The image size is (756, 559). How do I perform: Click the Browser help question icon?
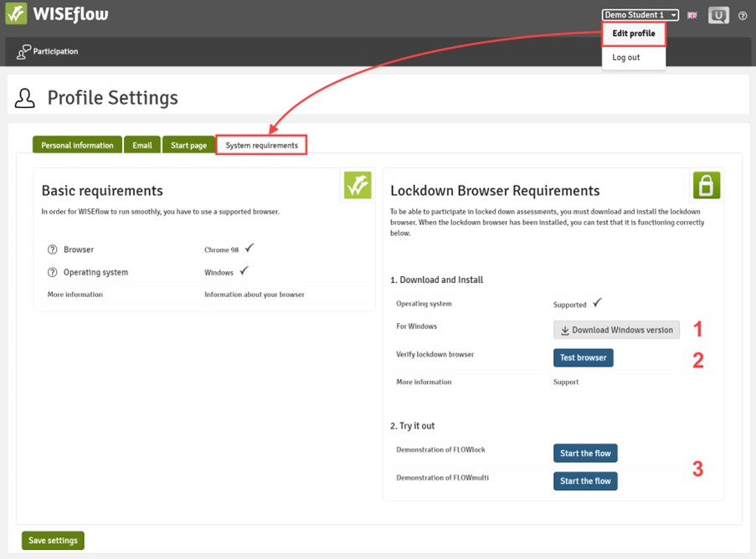[52, 249]
